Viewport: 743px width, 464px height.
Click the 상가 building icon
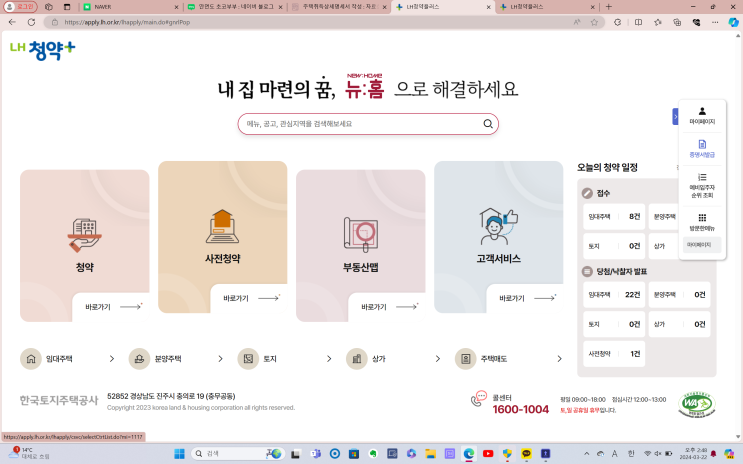click(x=357, y=359)
